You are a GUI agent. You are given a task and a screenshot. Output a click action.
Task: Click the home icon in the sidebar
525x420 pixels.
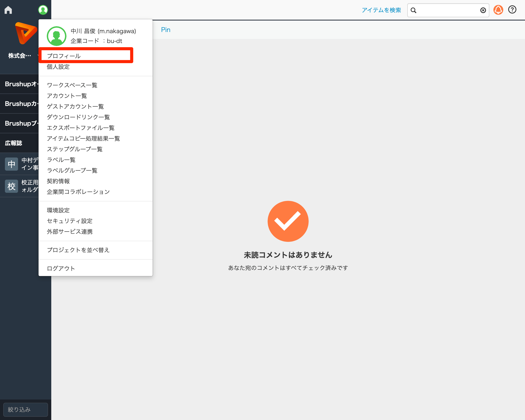tap(8, 10)
